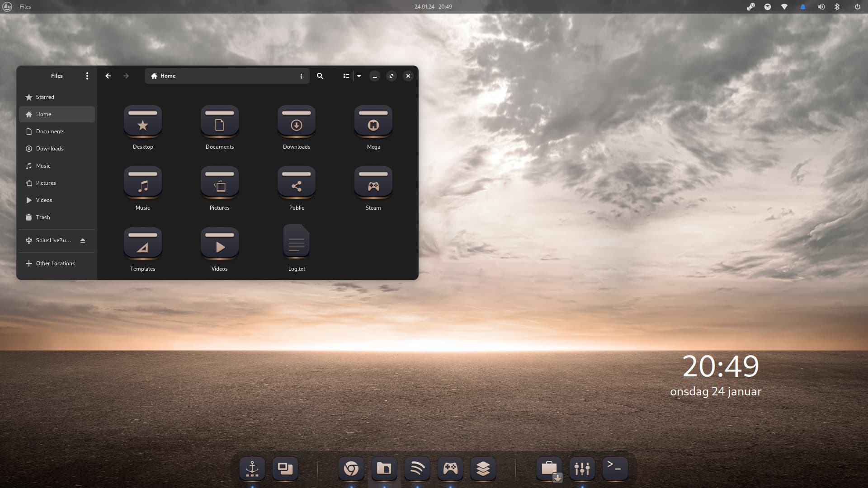The width and height of the screenshot is (868, 488).
Task: Go forward with the right arrow
Action: tap(126, 76)
